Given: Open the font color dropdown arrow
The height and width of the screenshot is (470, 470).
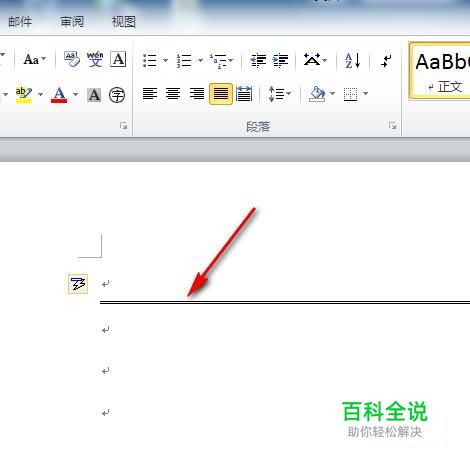Looking at the screenshot, I should 76,95.
